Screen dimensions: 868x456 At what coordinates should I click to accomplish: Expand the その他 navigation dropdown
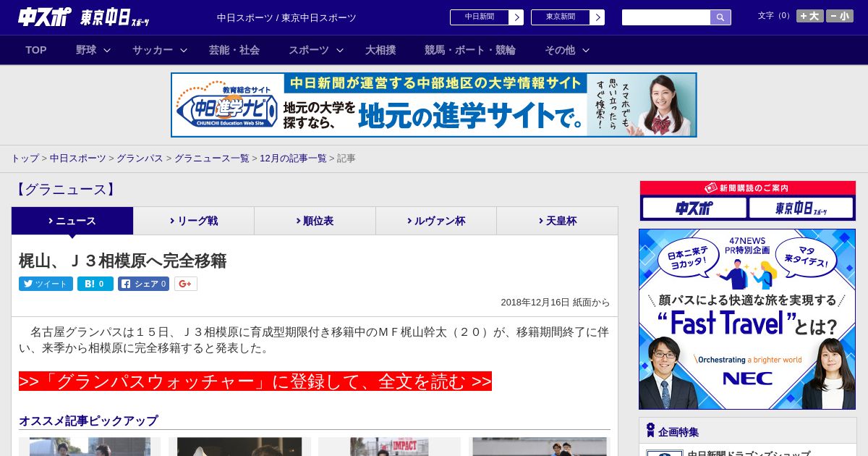(x=567, y=50)
